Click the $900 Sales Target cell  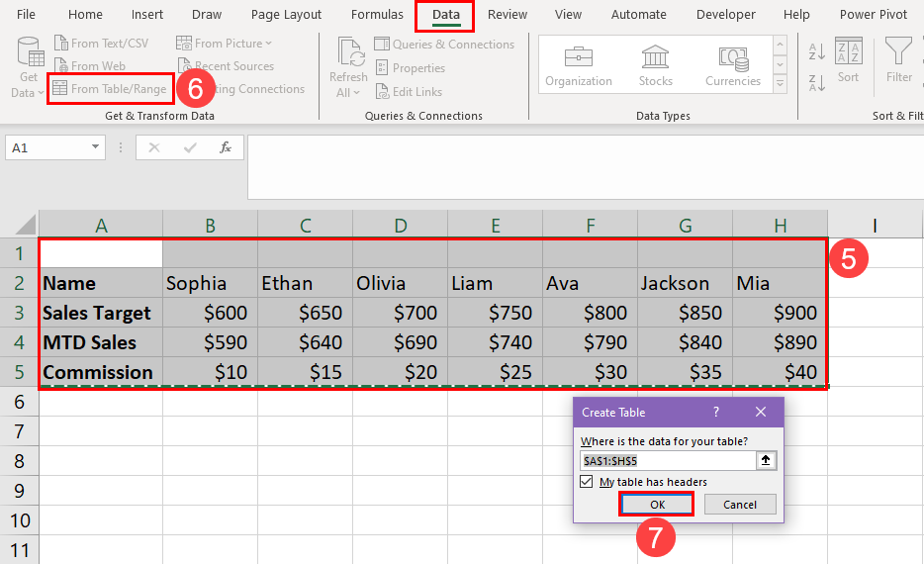780,313
